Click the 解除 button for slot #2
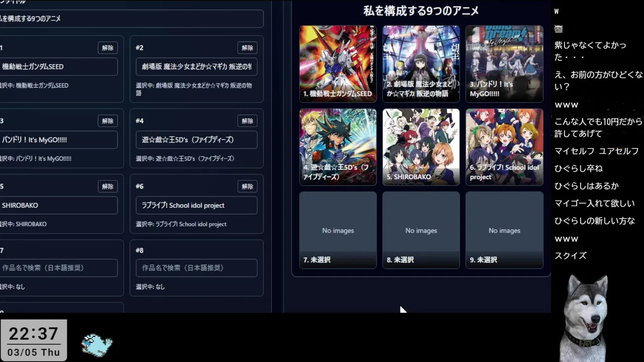 click(x=248, y=48)
